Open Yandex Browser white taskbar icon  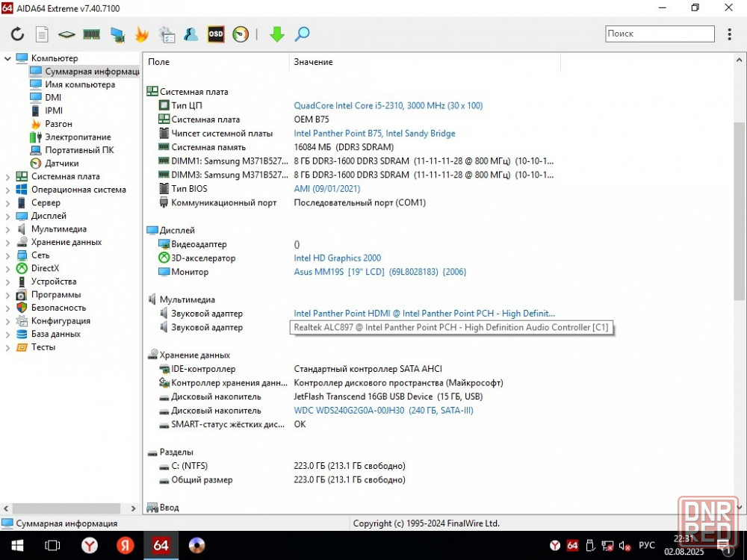point(90,546)
